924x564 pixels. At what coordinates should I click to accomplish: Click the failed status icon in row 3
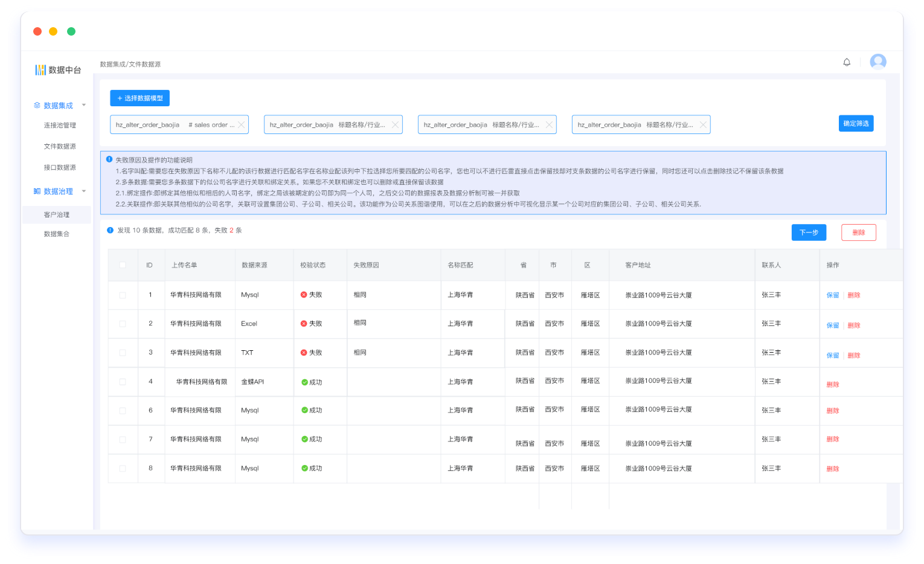point(304,353)
